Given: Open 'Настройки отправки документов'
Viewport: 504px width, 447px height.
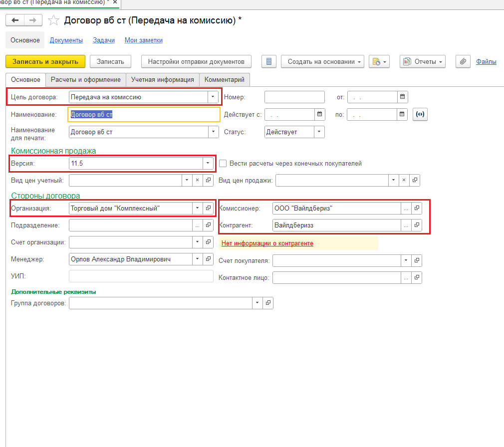Looking at the screenshot, I should click(x=197, y=61).
